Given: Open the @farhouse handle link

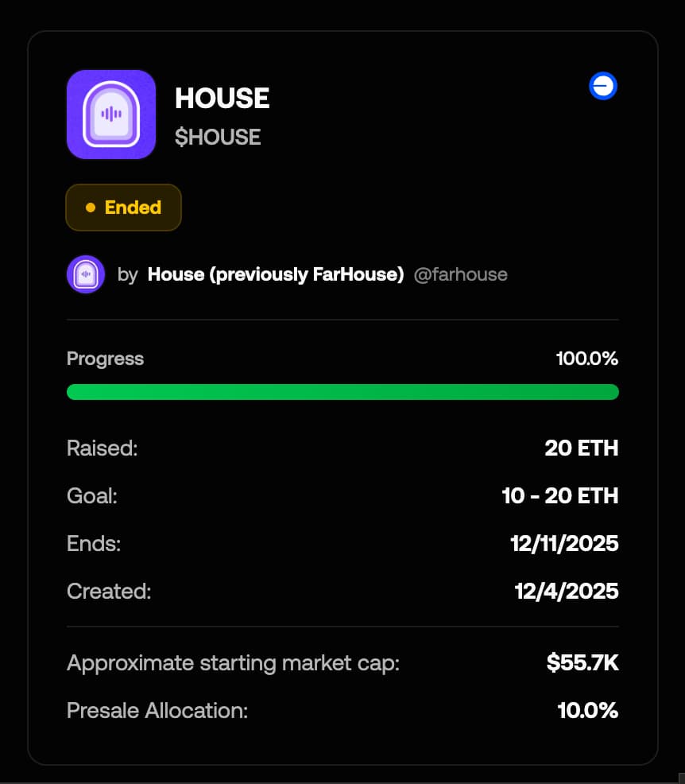Looking at the screenshot, I should click(460, 274).
